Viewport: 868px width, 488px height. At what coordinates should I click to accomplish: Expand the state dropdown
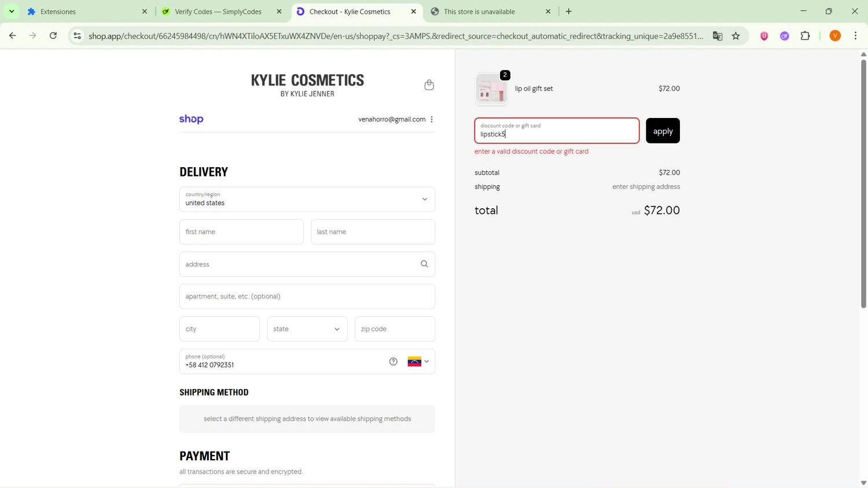307,329
